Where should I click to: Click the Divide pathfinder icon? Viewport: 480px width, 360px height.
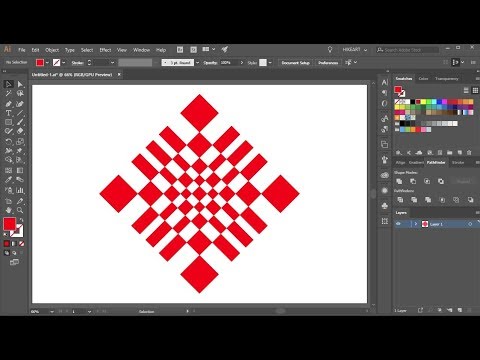400,200
